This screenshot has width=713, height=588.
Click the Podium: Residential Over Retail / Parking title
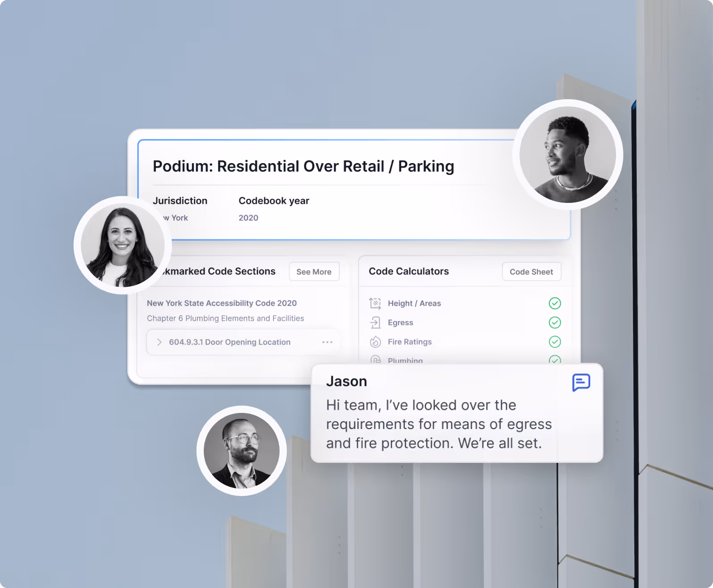303,166
